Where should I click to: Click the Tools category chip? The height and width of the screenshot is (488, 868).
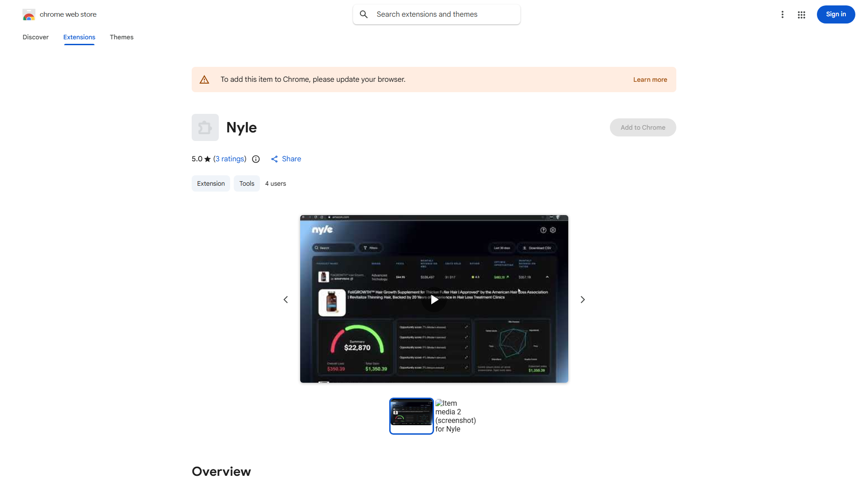click(x=247, y=183)
